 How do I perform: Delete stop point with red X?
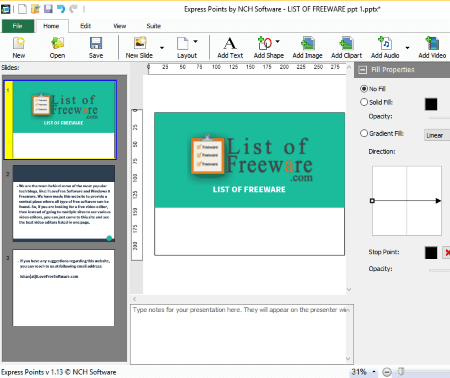coord(447,252)
